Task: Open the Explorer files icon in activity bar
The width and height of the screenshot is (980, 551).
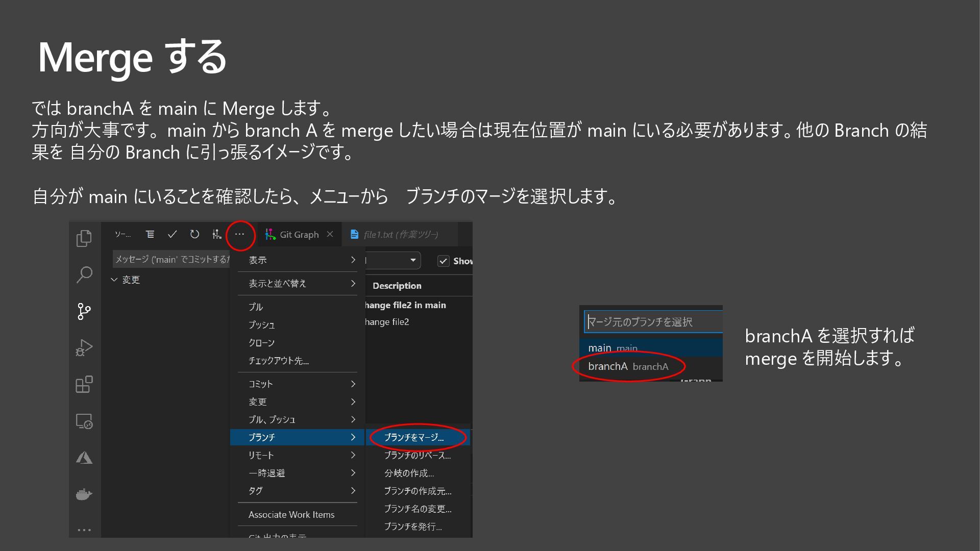Action: pos(84,238)
